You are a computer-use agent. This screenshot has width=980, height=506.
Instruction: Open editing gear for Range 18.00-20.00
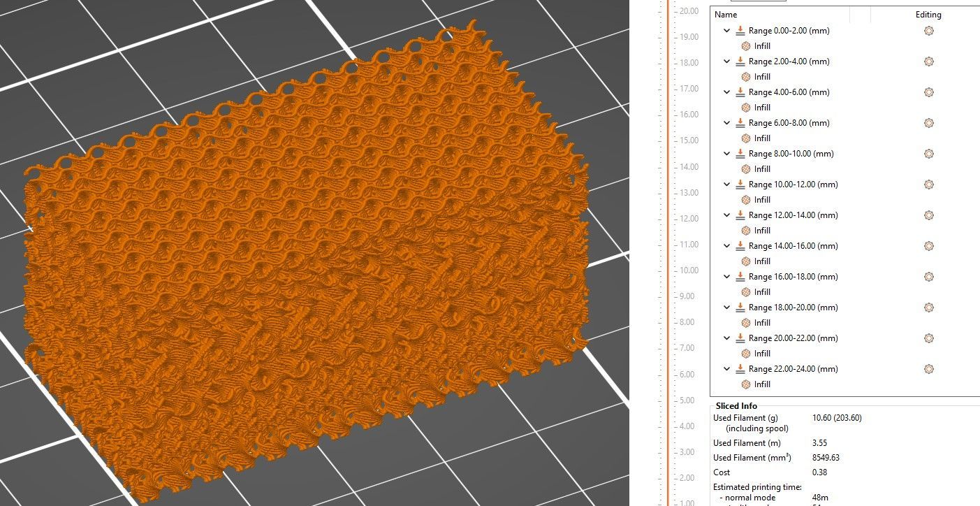coord(928,308)
